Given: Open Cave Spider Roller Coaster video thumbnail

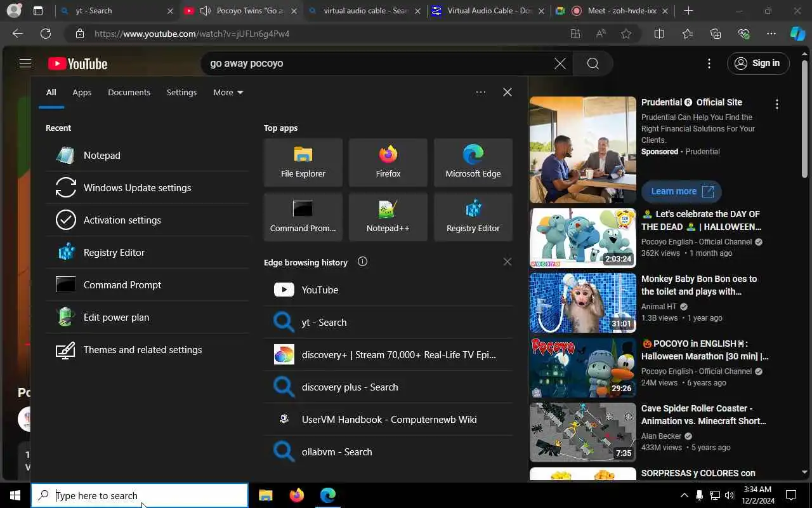Looking at the screenshot, I should coord(583,432).
